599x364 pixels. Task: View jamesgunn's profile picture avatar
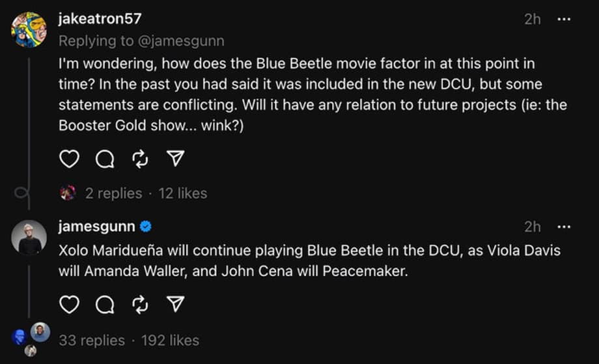29,238
